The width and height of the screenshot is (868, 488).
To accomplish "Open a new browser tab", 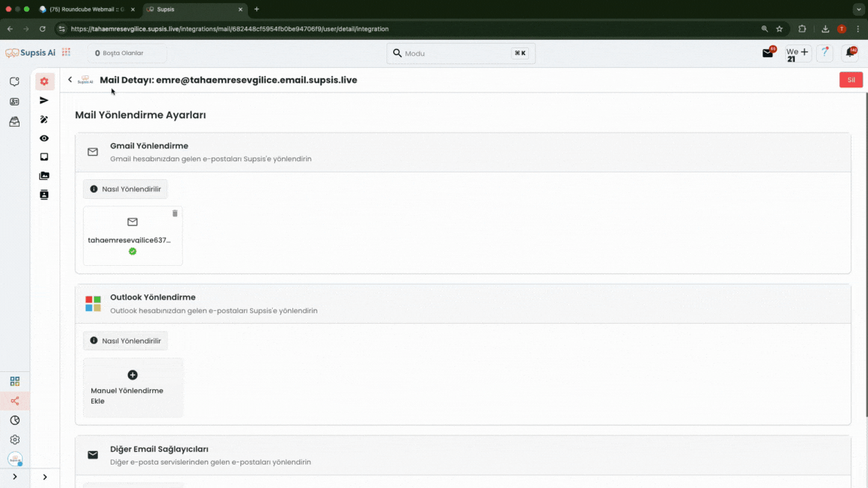I will (257, 9).
